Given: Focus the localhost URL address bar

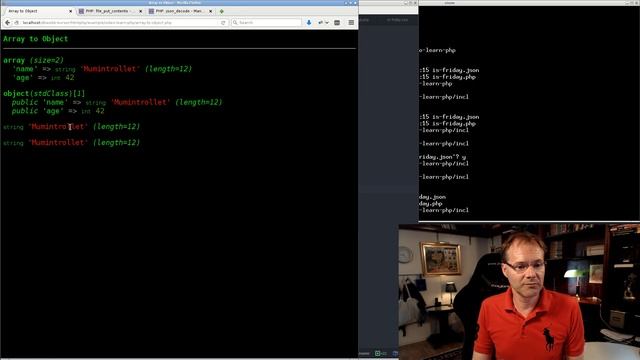Looking at the screenshot, I should point(120,23).
